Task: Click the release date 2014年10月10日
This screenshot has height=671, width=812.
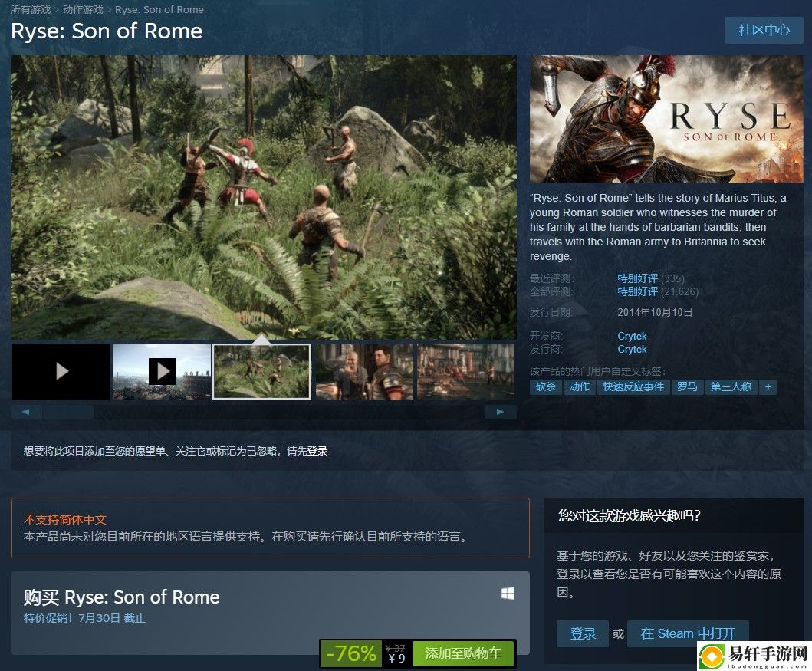Action: (x=655, y=312)
